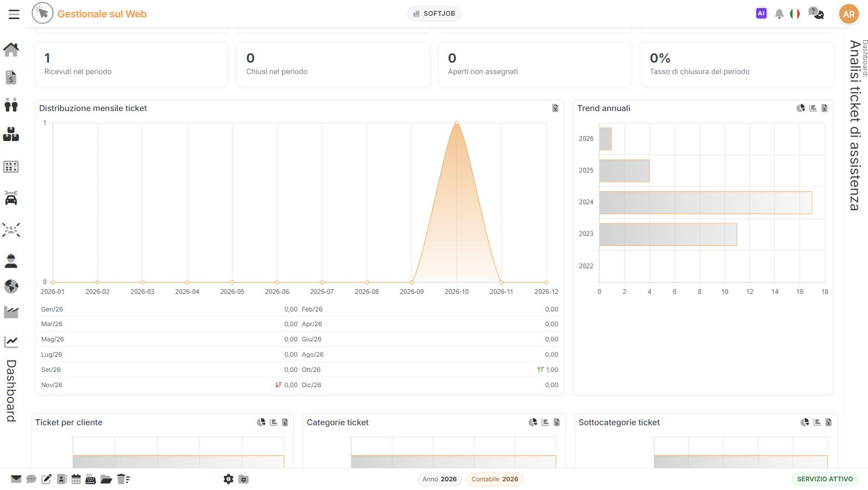868x490 pixels.
Task: Open the SOFTJOB company selector
Action: tap(434, 14)
